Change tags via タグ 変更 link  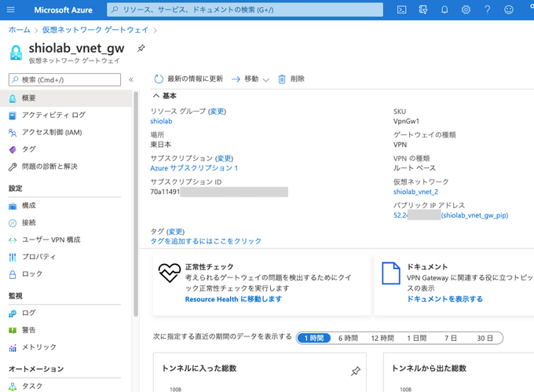176,232
